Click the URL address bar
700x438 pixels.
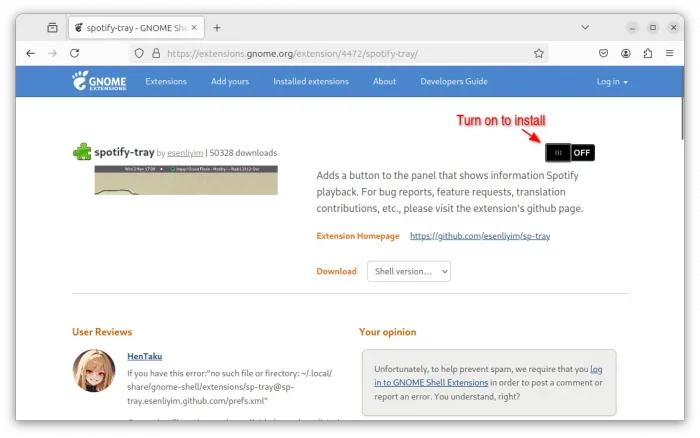340,53
